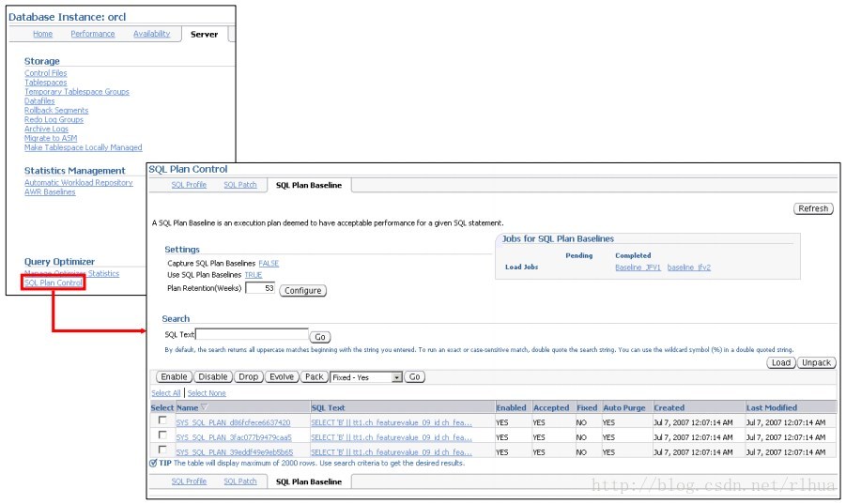This screenshot has height=504, width=846.
Task: Click the Configure button
Action: coord(302,291)
